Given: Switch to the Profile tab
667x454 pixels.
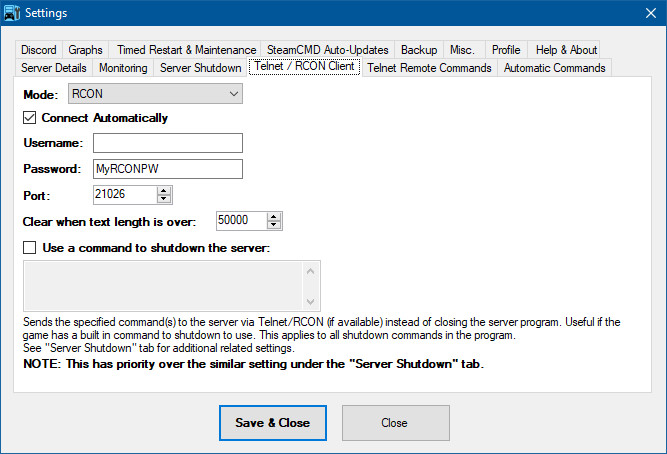Looking at the screenshot, I should click(506, 50).
